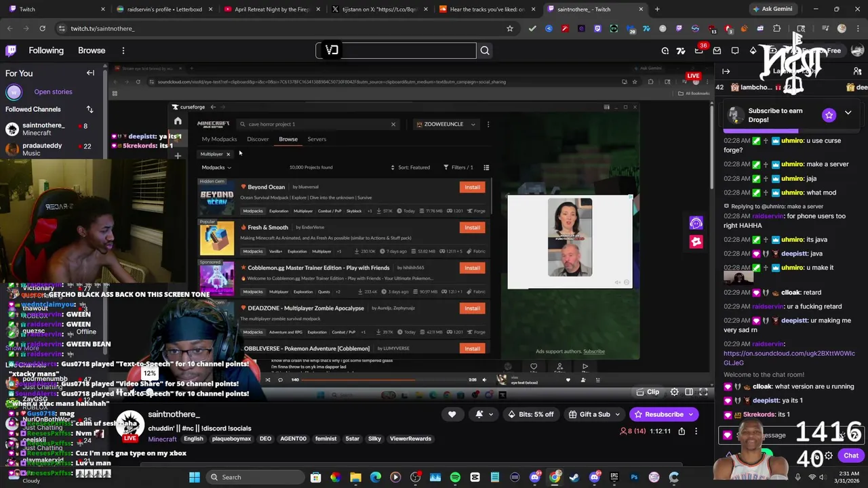The width and height of the screenshot is (868, 488).
Task: Reload the page
Action: (42, 28)
